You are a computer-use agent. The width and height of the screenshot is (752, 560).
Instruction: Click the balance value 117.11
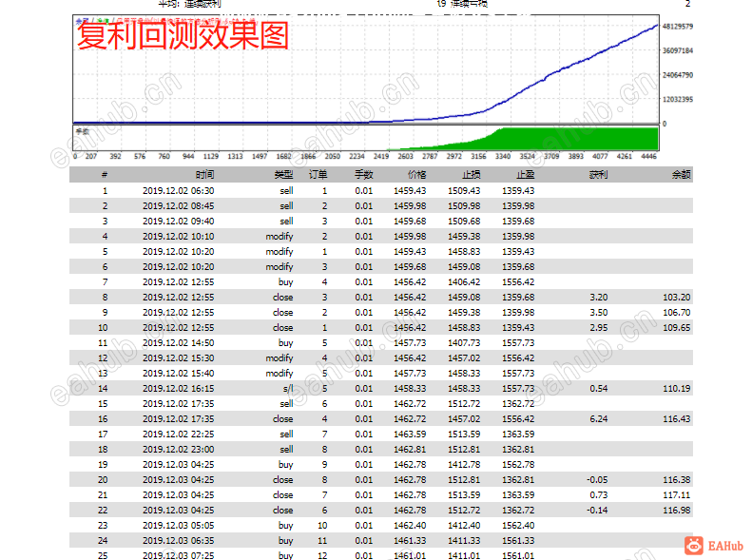pyautogui.click(x=677, y=495)
